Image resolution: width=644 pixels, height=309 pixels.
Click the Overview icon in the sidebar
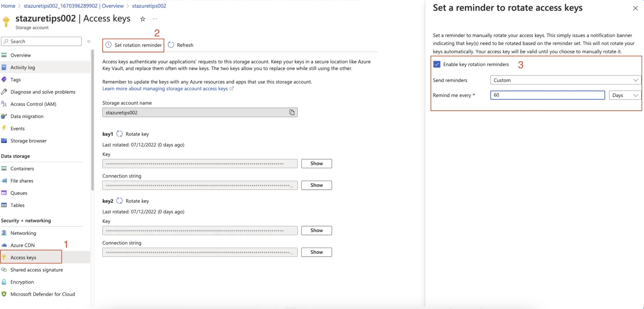pyautogui.click(x=4, y=55)
